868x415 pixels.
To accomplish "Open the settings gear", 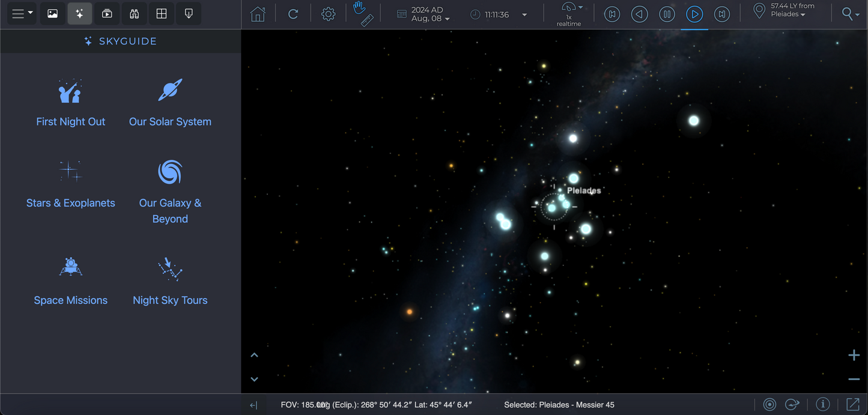I will click(x=328, y=14).
